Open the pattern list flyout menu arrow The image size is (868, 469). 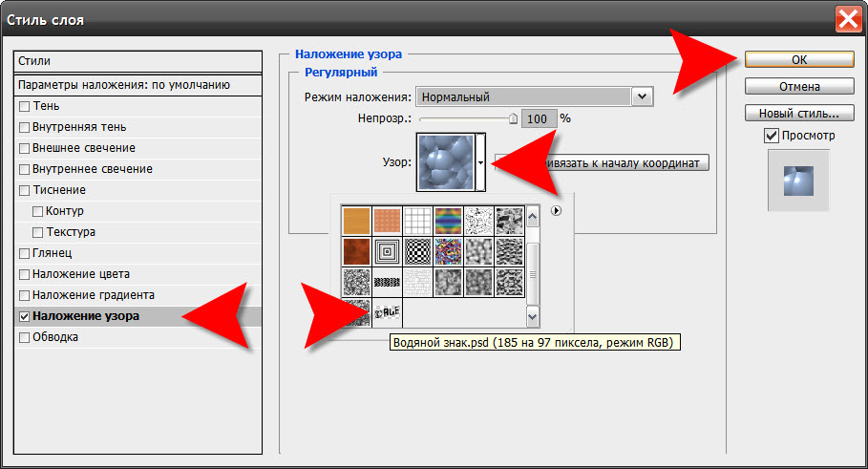tap(556, 210)
